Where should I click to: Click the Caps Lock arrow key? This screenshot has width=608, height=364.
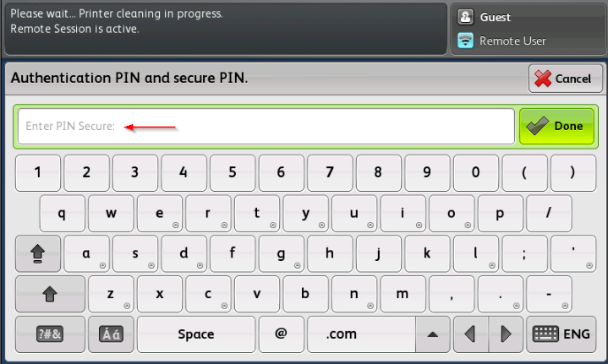pos(38,253)
